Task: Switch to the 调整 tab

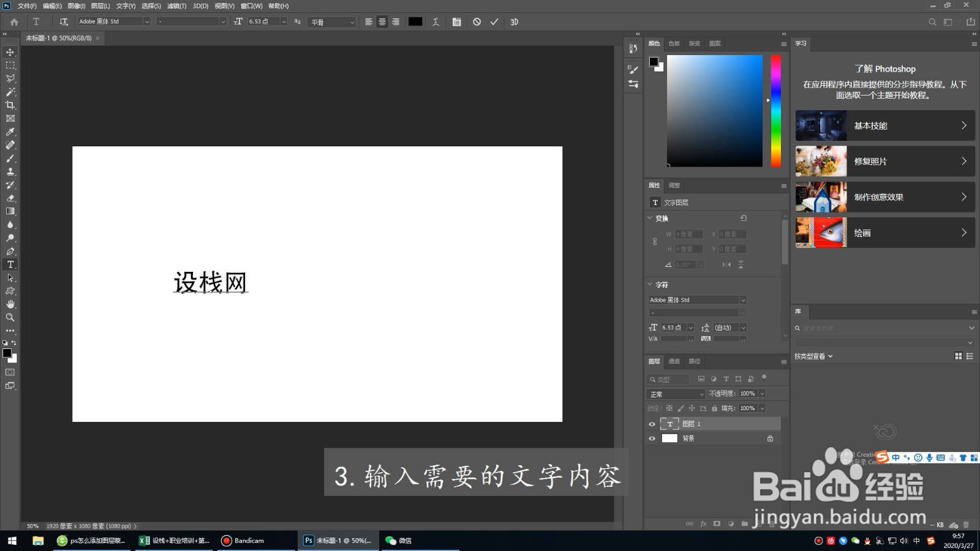Action: tap(674, 186)
